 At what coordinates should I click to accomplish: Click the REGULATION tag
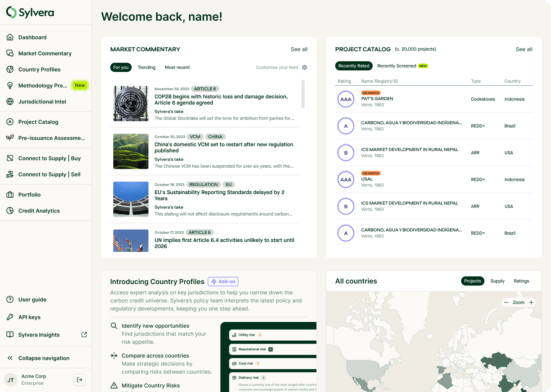point(204,185)
